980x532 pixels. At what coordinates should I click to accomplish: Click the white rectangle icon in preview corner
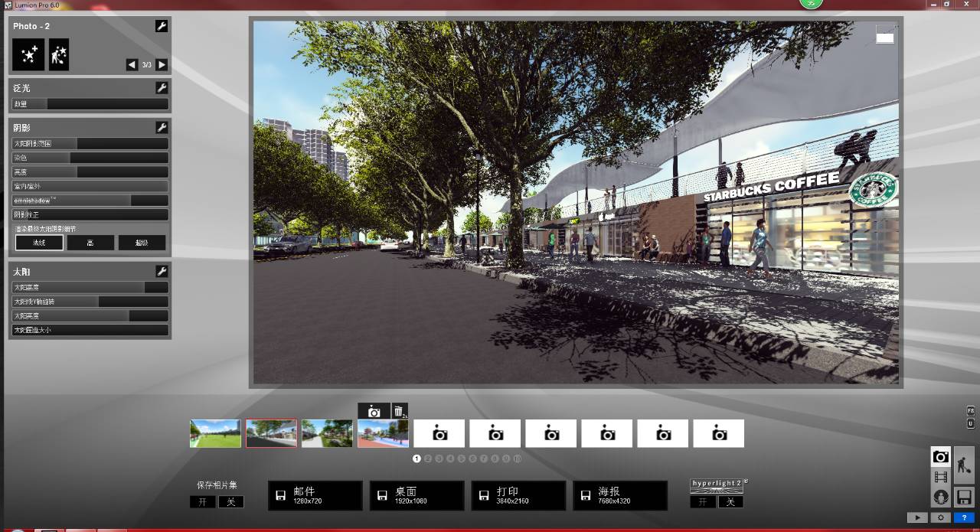[884, 34]
